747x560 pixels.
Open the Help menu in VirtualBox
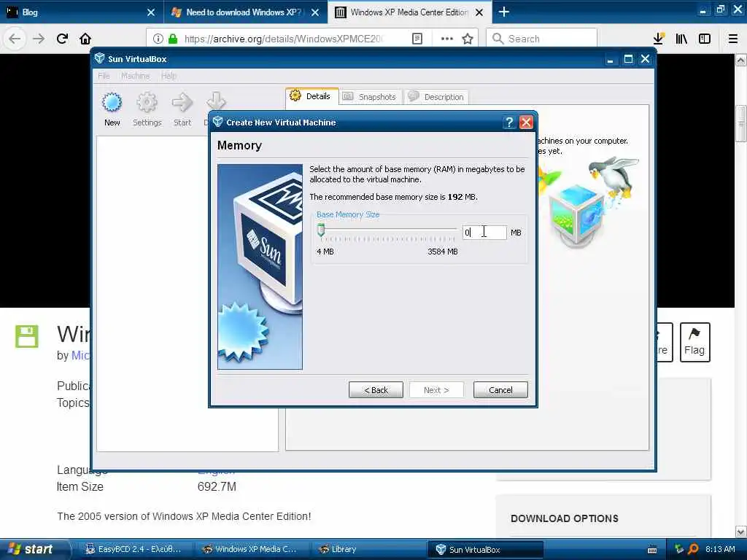tap(169, 76)
